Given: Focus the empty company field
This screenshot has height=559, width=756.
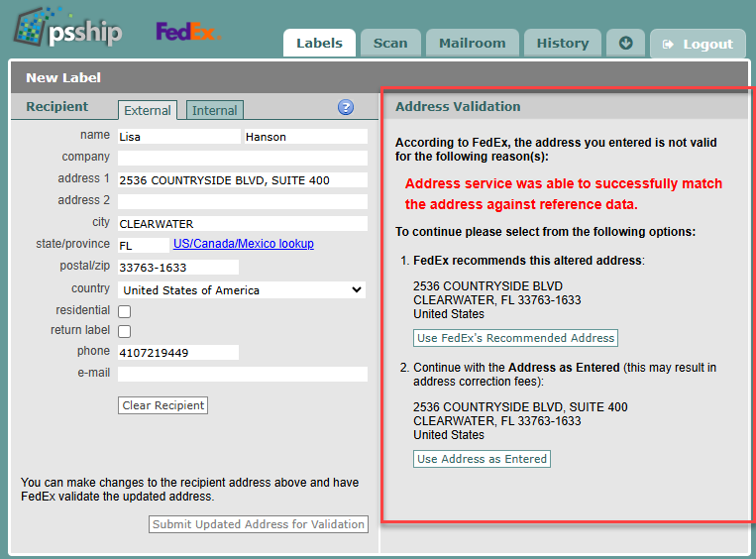Looking at the screenshot, I should tap(243, 159).
